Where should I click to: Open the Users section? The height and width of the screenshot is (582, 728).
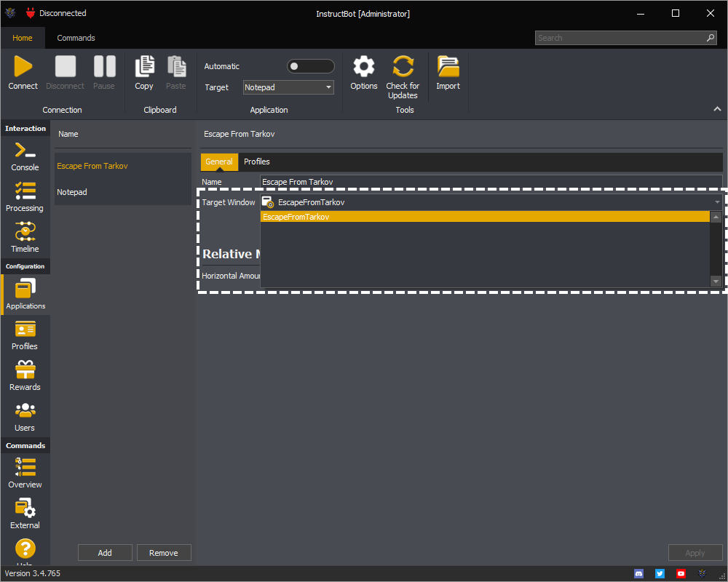(25, 418)
